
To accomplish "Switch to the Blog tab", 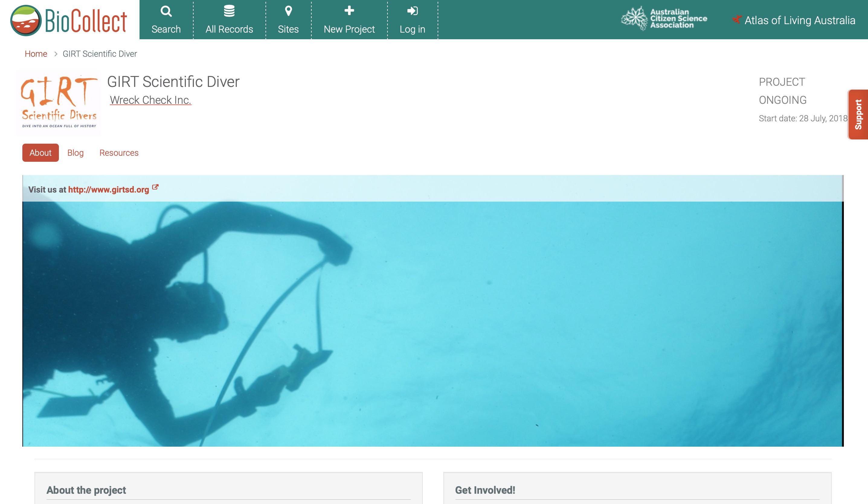I will (x=76, y=152).
